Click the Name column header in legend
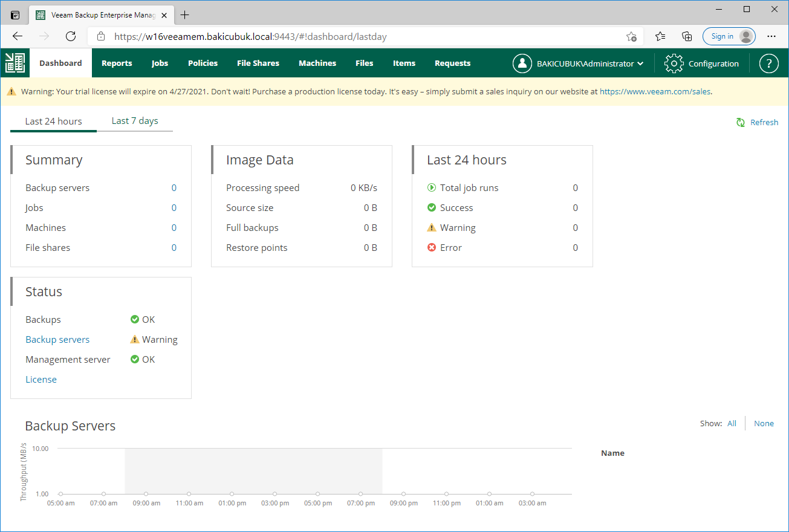Screen dimensions: 789x532 point(612,453)
